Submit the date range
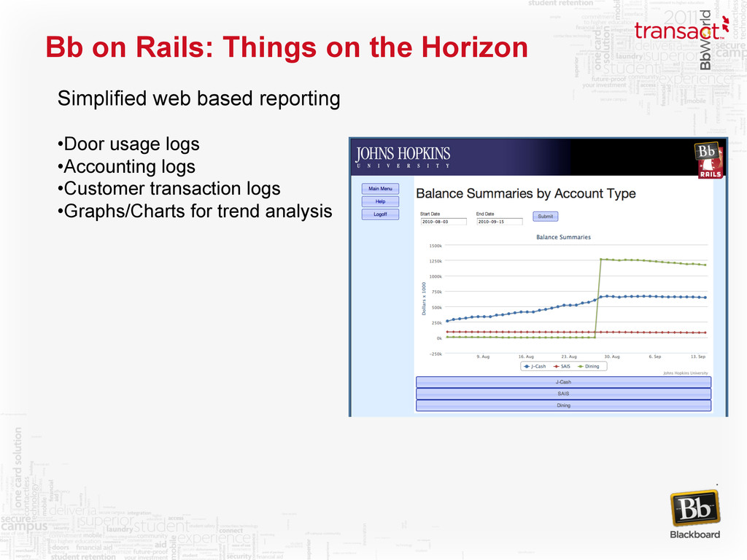This screenshot has width=747, height=560. click(546, 216)
